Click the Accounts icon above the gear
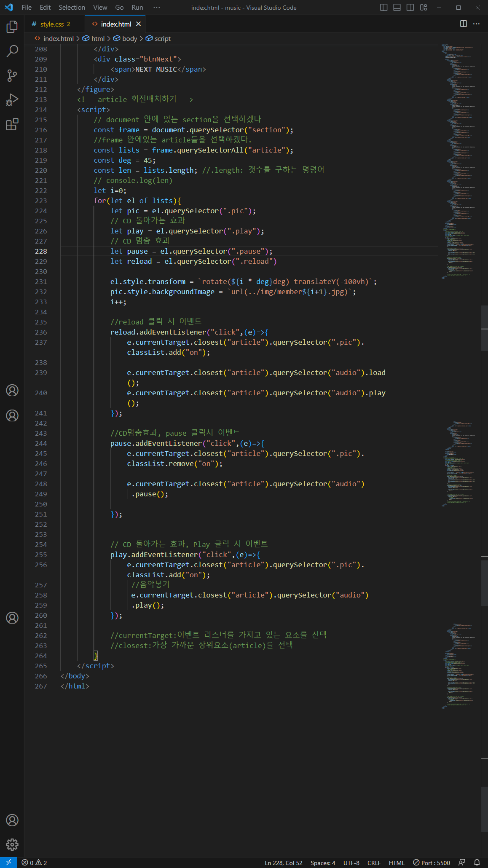The image size is (488, 868). click(x=12, y=820)
